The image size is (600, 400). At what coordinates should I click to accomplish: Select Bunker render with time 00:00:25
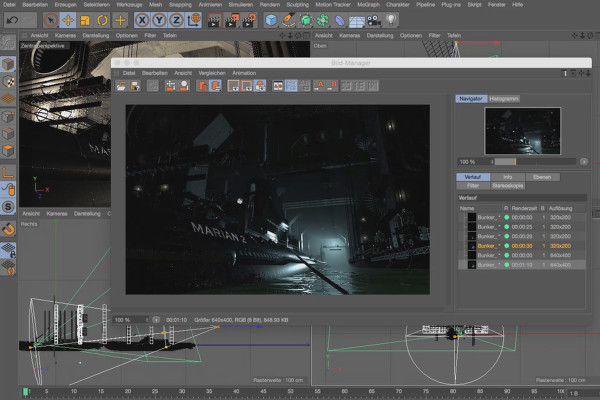click(522, 227)
